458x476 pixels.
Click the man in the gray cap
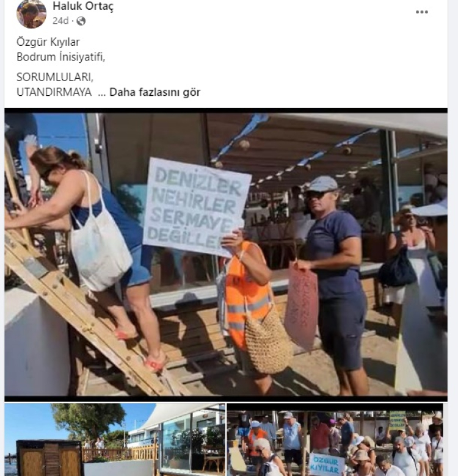click(334, 281)
